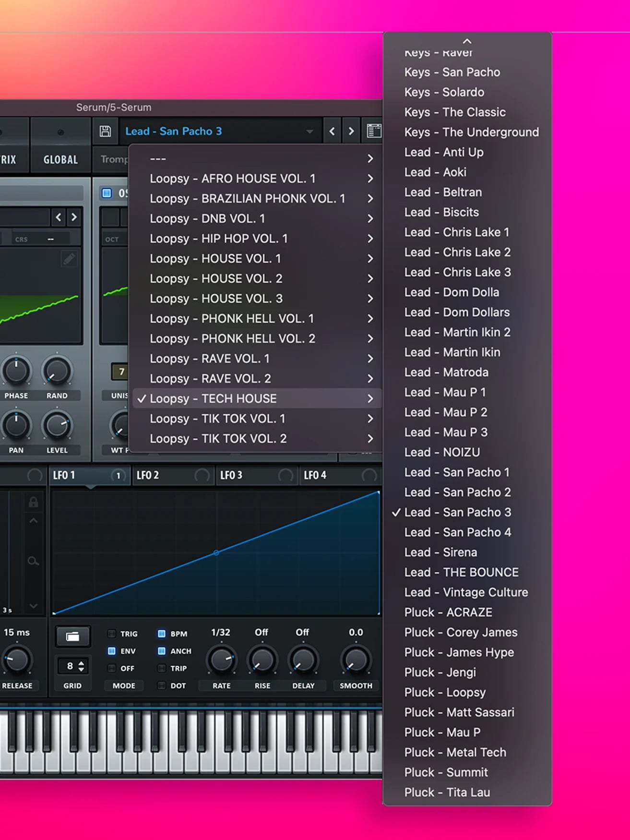Click the save preset floppy disk icon
The image size is (630, 840).
105,131
